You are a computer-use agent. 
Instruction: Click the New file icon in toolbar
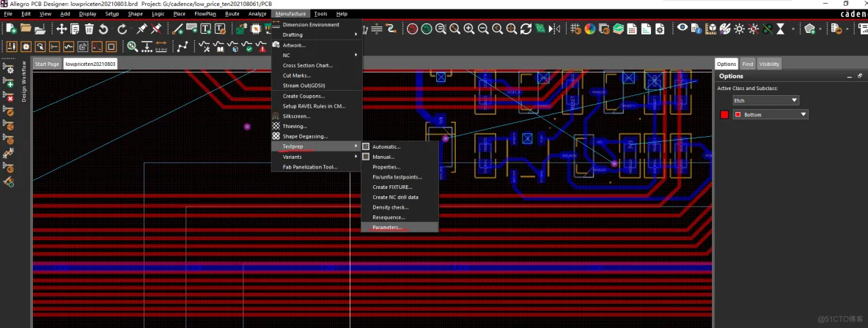[x=11, y=29]
